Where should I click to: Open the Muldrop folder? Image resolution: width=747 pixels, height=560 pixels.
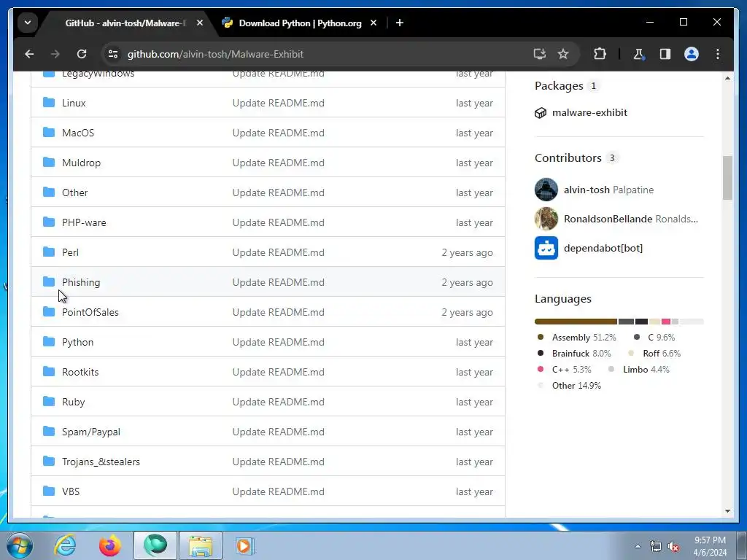coord(81,163)
